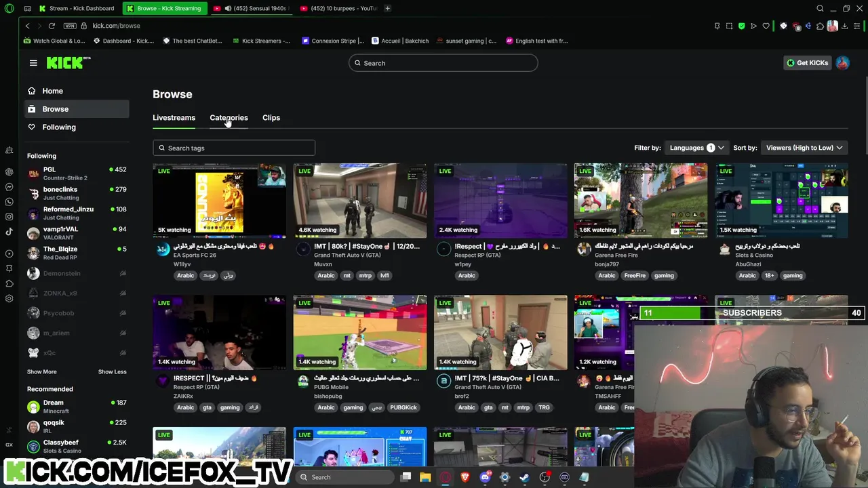Click the Get KICKs button
868x488 pixels.
click(x=807, y=63)
